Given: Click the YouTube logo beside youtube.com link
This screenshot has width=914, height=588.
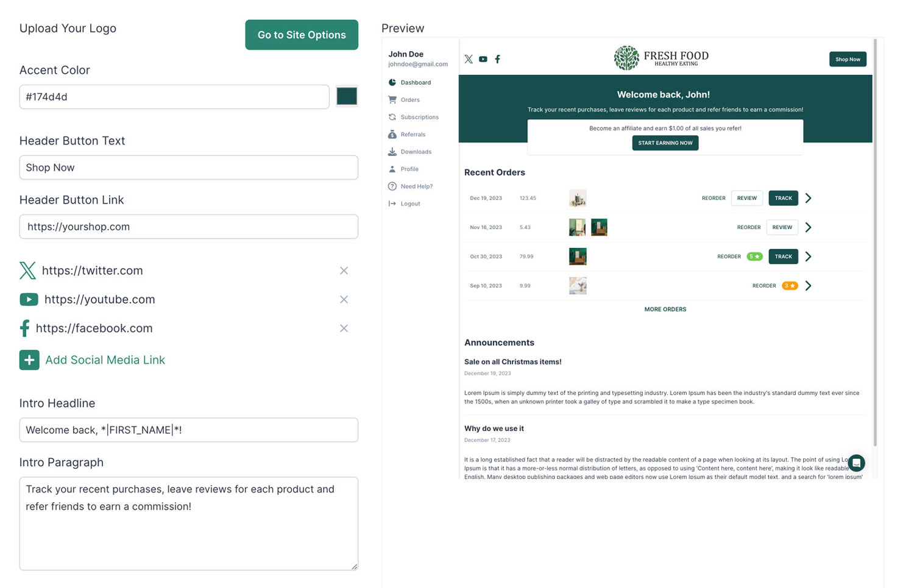Looking at the screenshot, I should pyautogui.click(x=29, y=299).
